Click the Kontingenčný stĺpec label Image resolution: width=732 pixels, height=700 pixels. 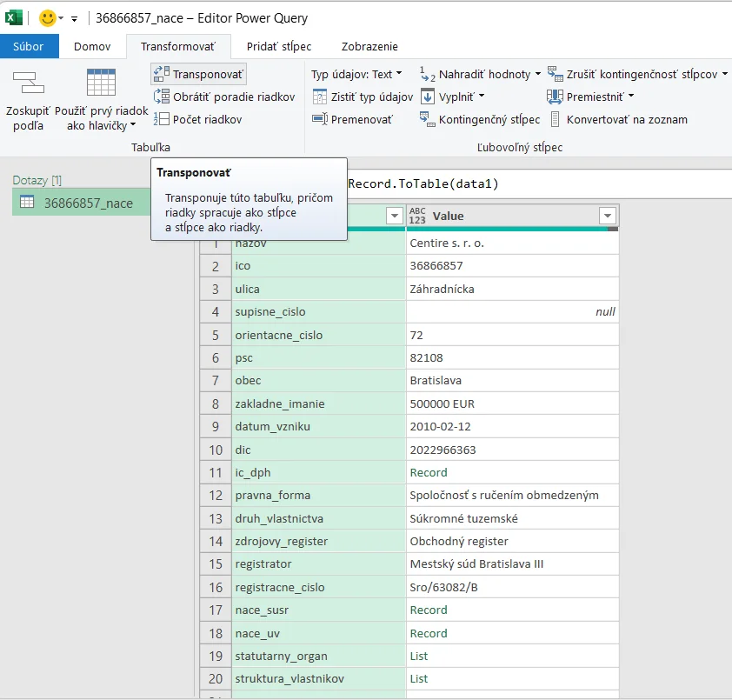coord(489,119)
